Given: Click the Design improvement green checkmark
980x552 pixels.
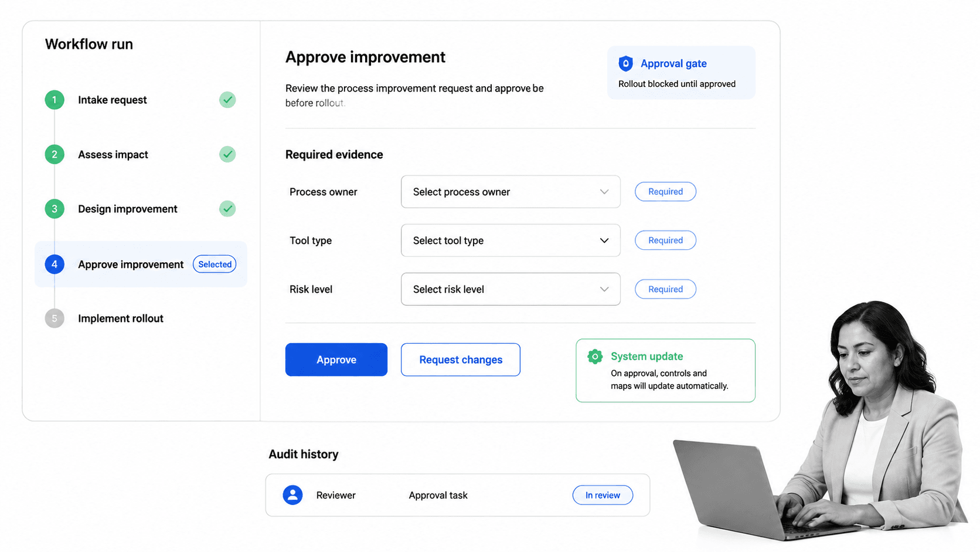Looking at the screenshot, I should tap(227, 209).
